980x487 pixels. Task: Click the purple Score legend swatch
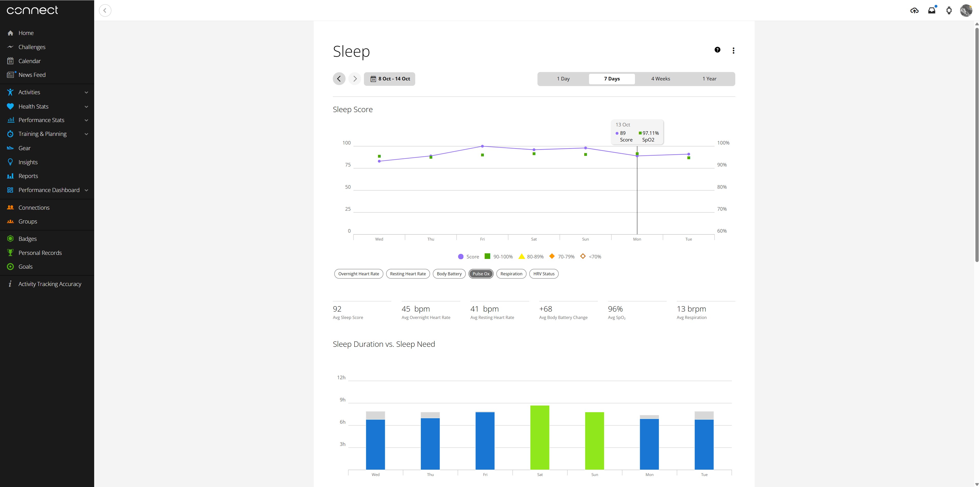point(461,257)
